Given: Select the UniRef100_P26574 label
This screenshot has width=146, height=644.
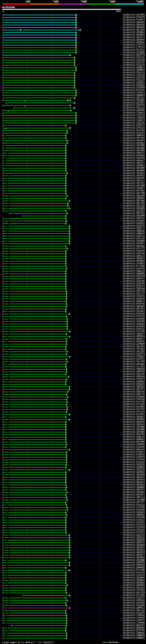Looking at the screenshot, I should click(133, 296).
